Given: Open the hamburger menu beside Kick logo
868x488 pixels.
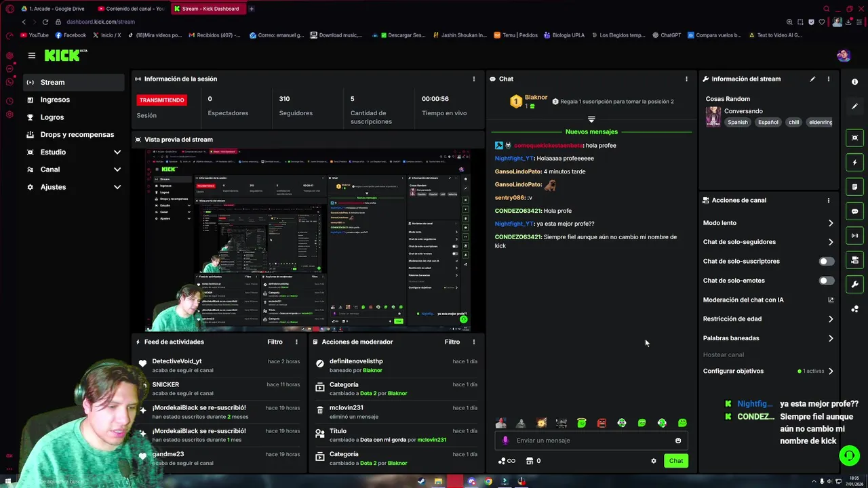Looking at the screenshot, I should (x=31, y=56).
